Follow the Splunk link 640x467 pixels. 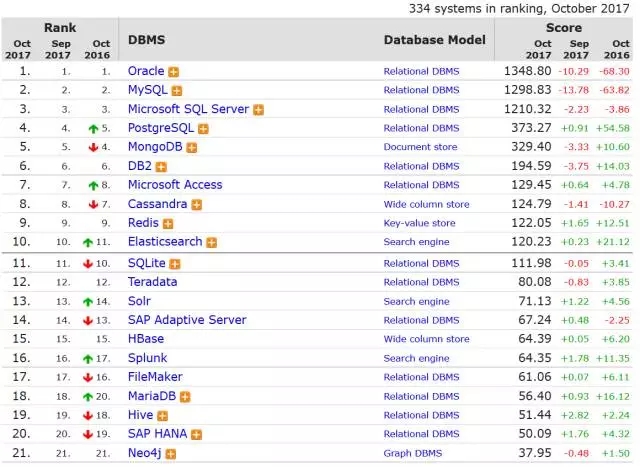(147, 358)
